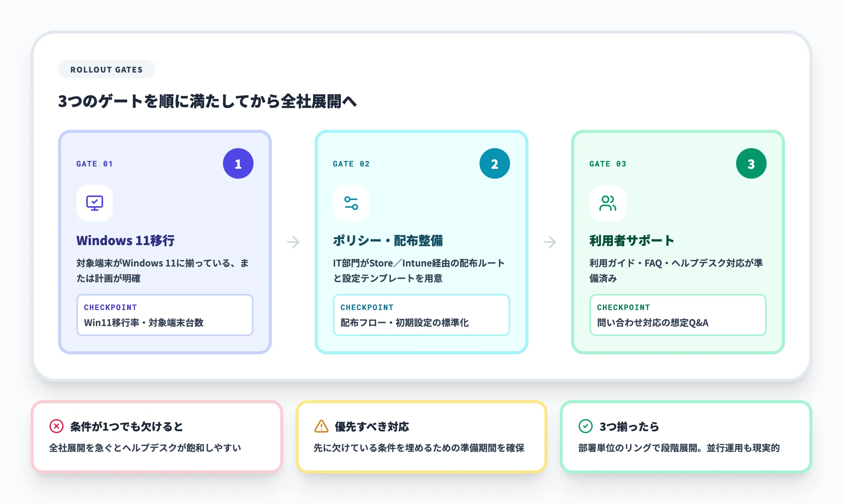Click the monitor icon on Gate 01
Image resolution: width=843 pixels, height=504 pixels.
pyautogui.click(x=94, y=203)
